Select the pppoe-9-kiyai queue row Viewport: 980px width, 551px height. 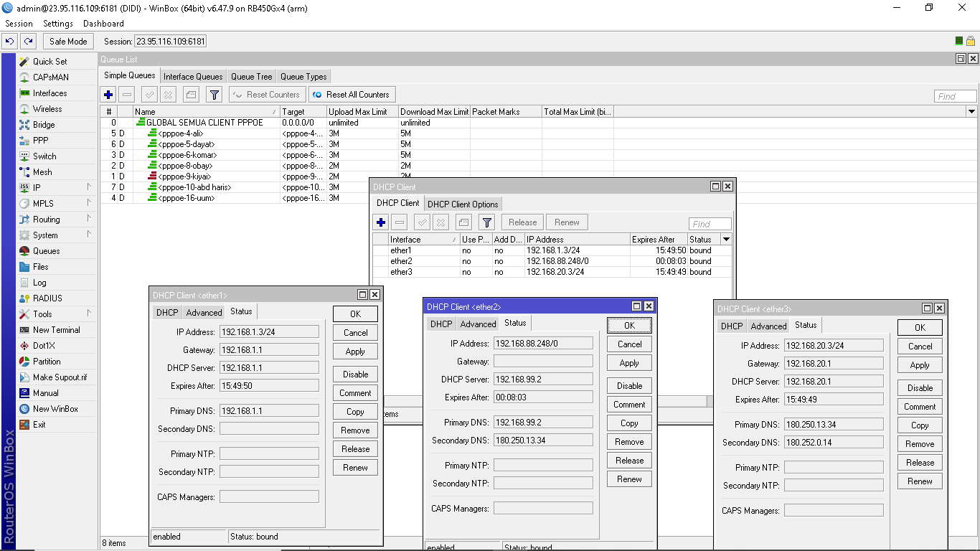click(x=234, y=176)
